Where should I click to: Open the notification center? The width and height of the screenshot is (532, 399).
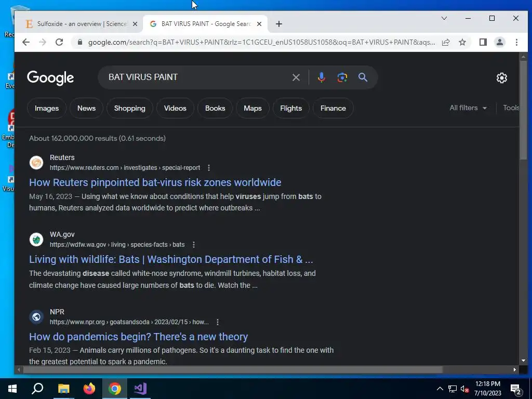[516, 390]
